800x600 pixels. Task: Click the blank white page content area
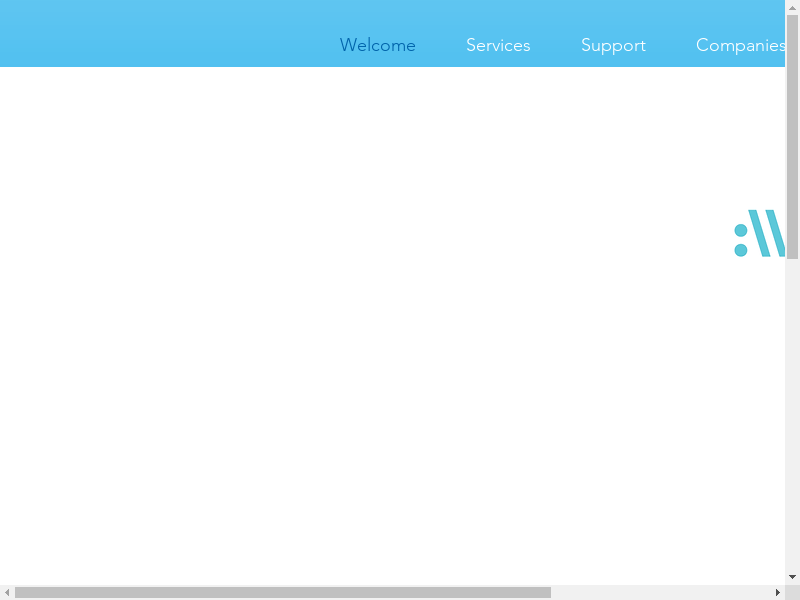[x=350, y=350]
